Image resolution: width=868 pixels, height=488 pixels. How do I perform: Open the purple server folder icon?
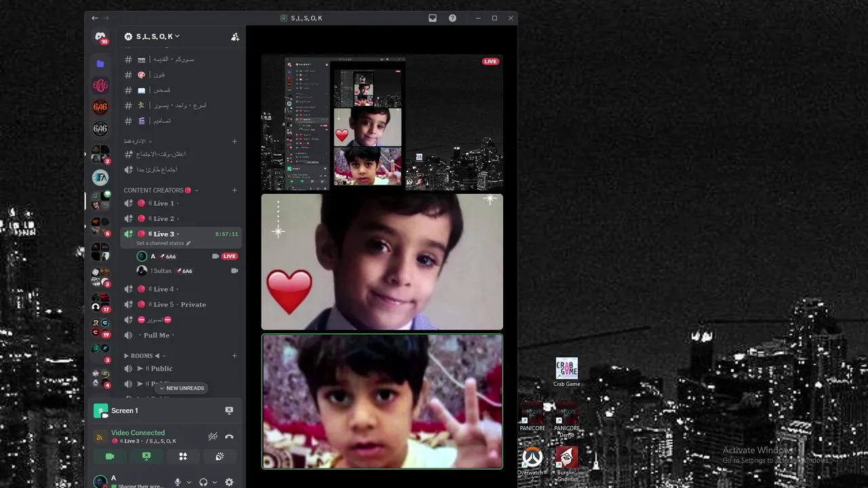click(x=100, y=64)
